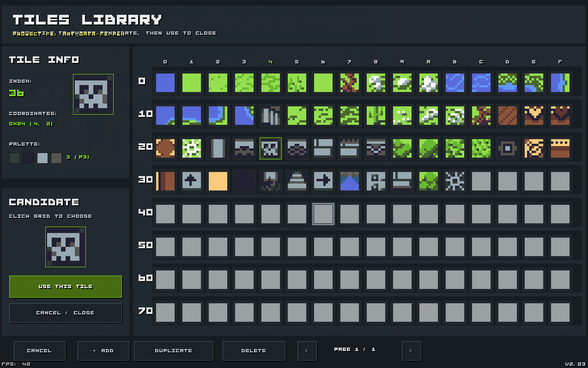Click the FPS: 42 readout
Image resolution: width=588 pixels, height=368 pixels.
16,364
